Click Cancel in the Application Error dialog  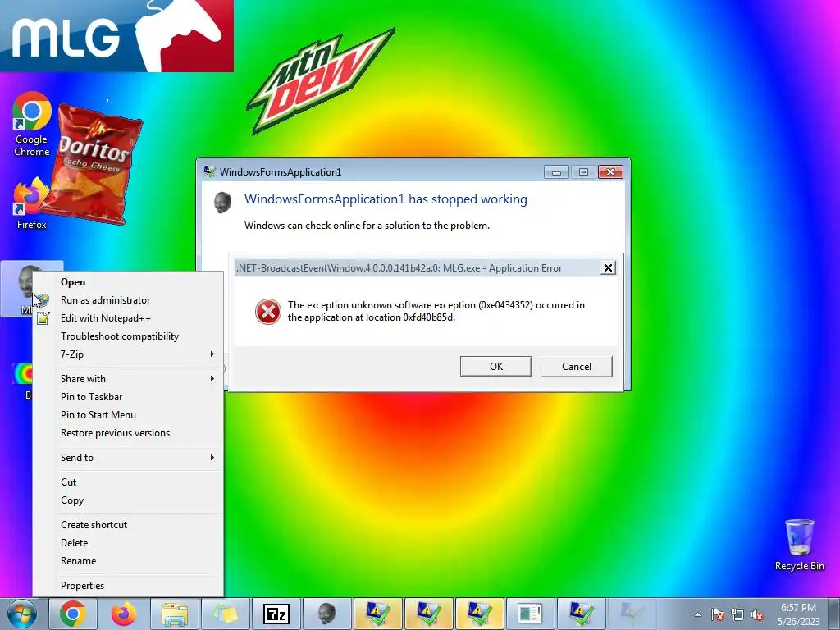(x=577, y=367)
